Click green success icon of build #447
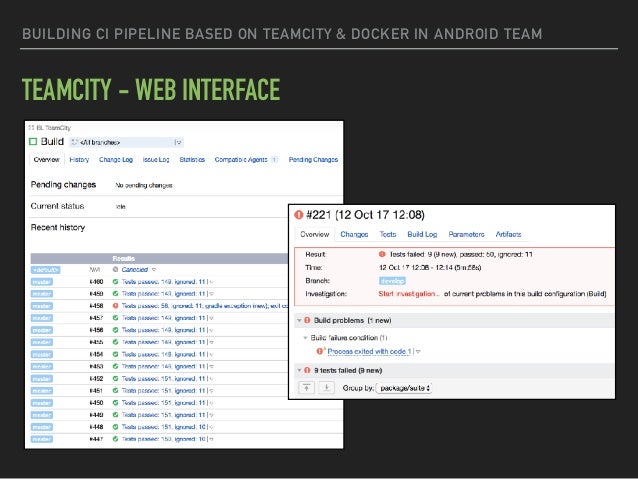 point(115,439)
